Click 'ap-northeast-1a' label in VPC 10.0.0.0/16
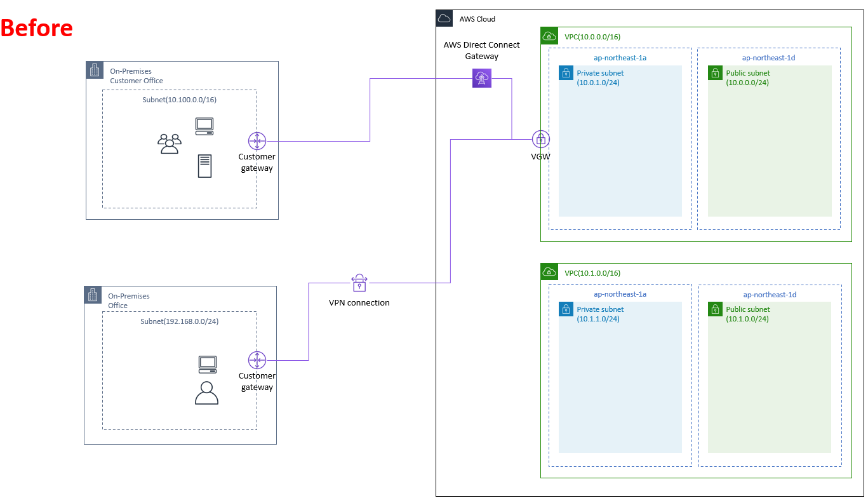The width and height of the screenshot is (868, 498). [x=620, y=58]
